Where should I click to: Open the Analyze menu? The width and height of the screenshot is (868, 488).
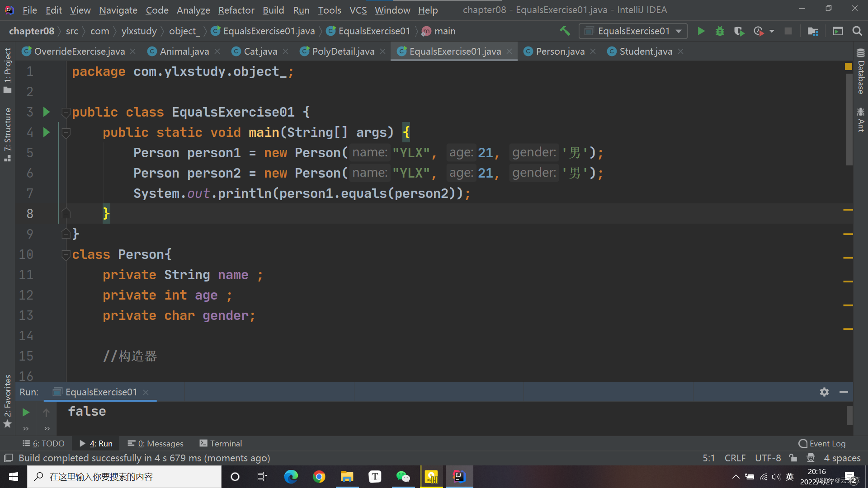click(193, 10)
